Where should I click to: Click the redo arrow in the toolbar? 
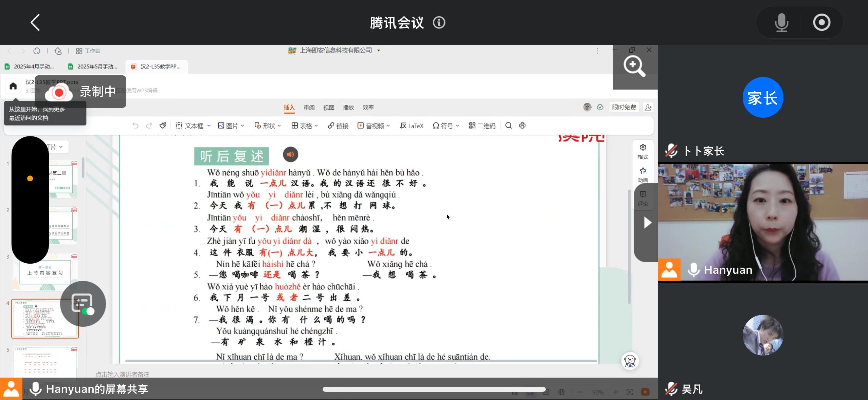coord(149,126)
